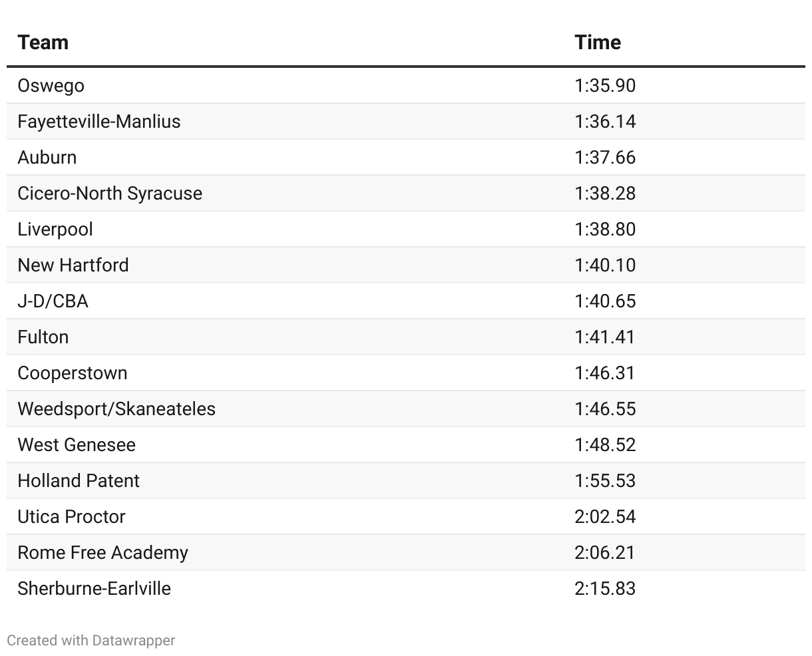Viewport: 812px width, 656px height.
Task: Click the Team column header
Action: pyautogui.click(x=43, y=43)
